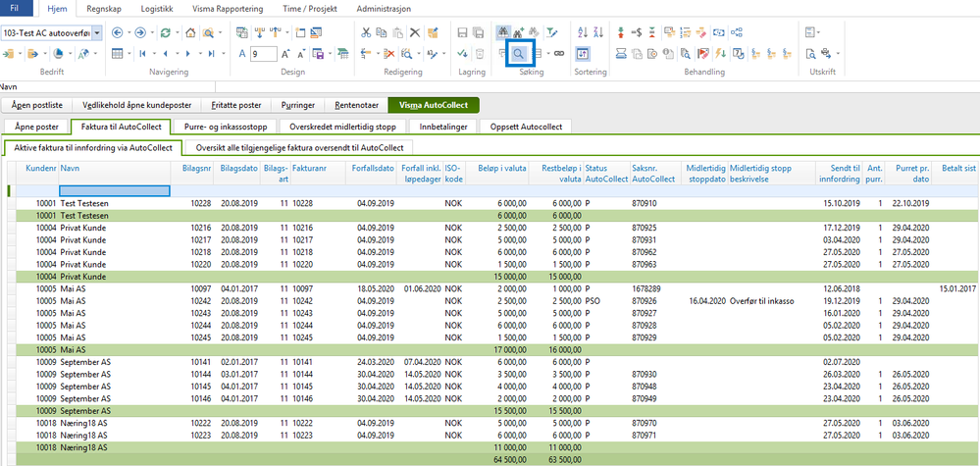Click the binoculars search icon in Søking
The image size is (980, 466).
tap(502, 32)
